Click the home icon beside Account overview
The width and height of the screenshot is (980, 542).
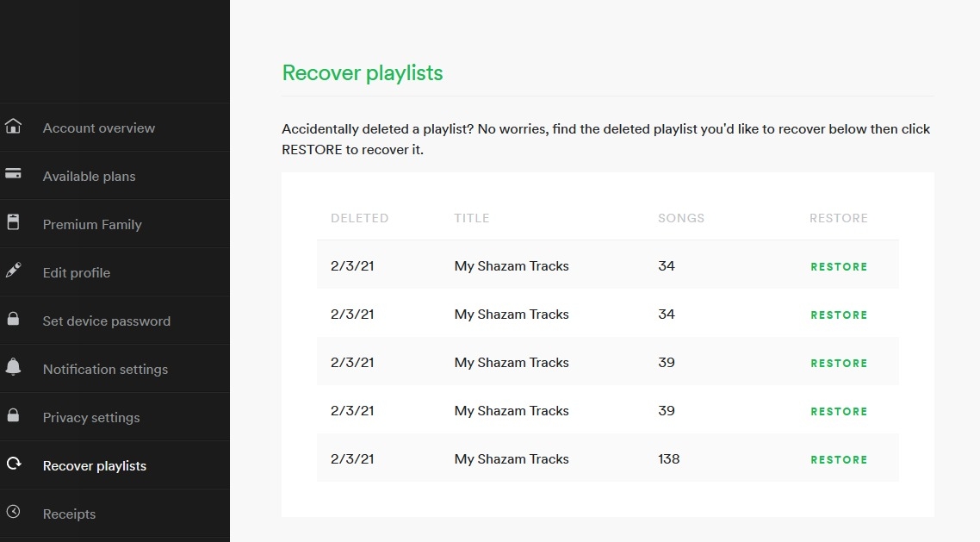pos(13,127)
